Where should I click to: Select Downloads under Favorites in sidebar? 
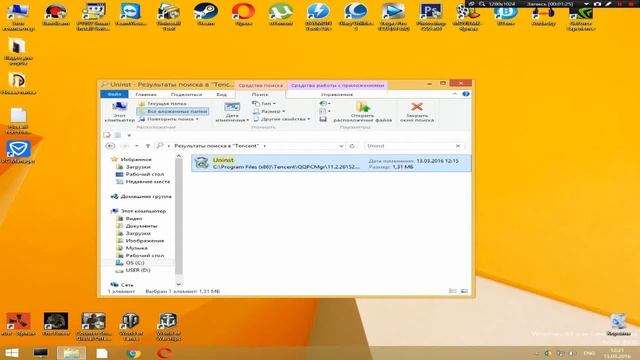138,167
